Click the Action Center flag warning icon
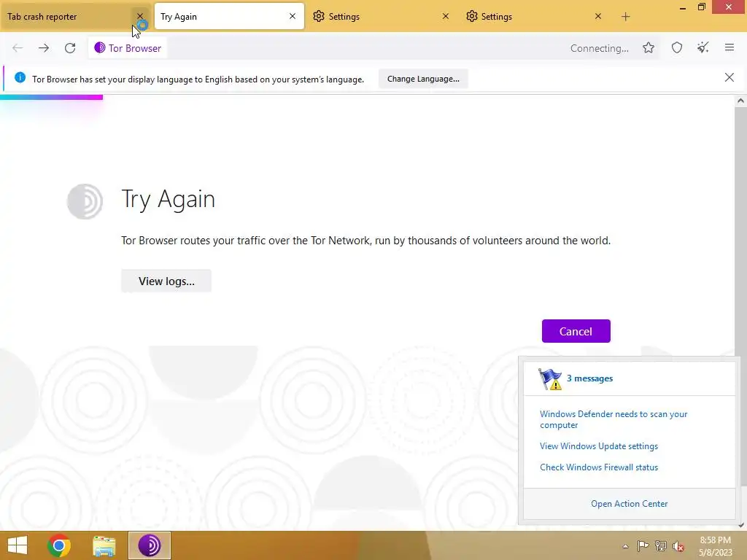 (x=550, y=379)
